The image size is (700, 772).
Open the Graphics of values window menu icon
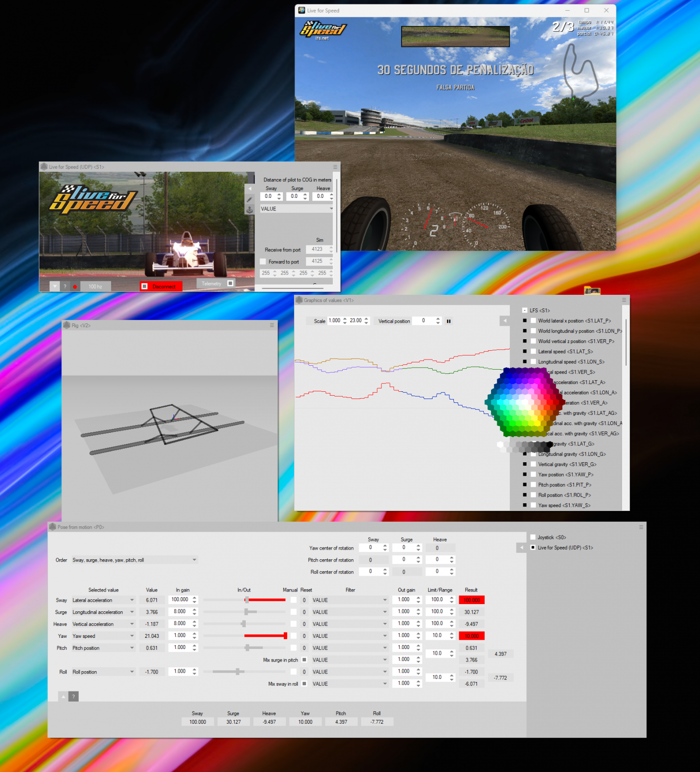[624, 300]
